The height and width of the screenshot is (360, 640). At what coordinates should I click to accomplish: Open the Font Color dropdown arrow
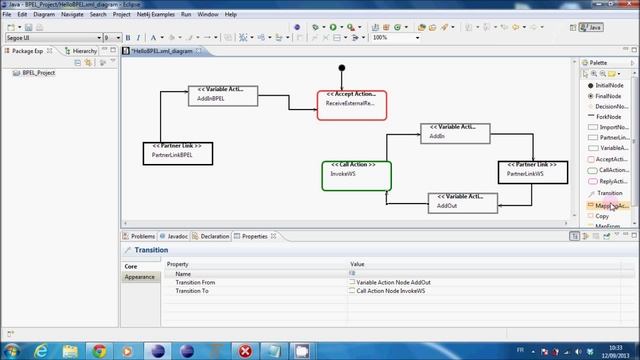[x=162, y=38]
